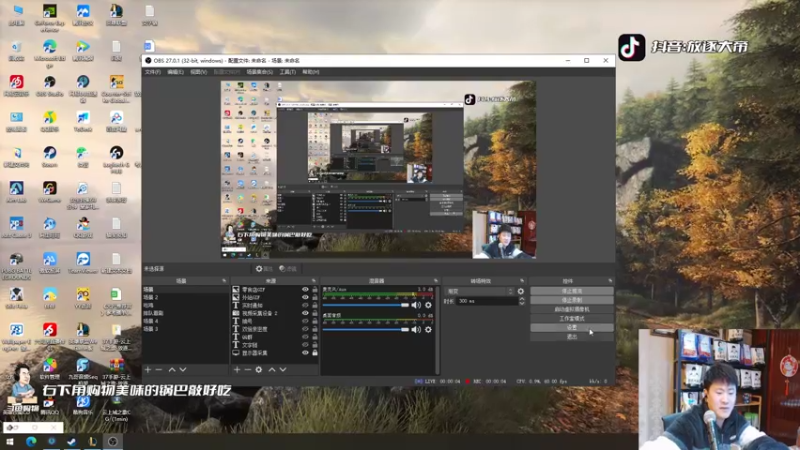Open source settings gear below sources list

pos(259,369)
